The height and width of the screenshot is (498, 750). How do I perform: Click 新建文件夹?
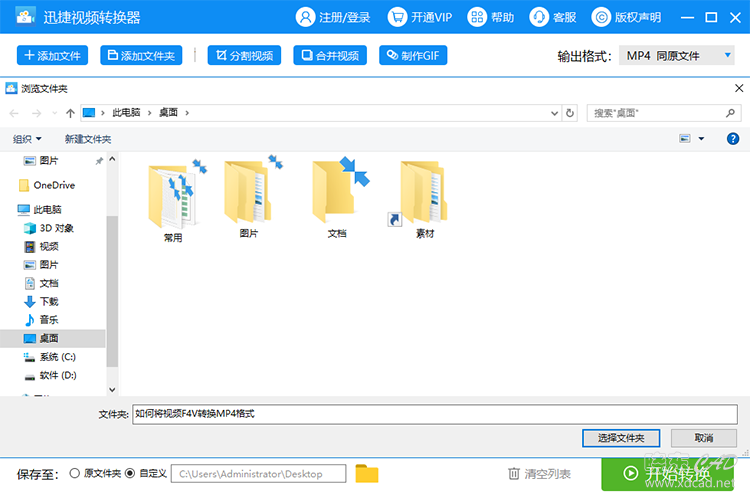point(88,139)
